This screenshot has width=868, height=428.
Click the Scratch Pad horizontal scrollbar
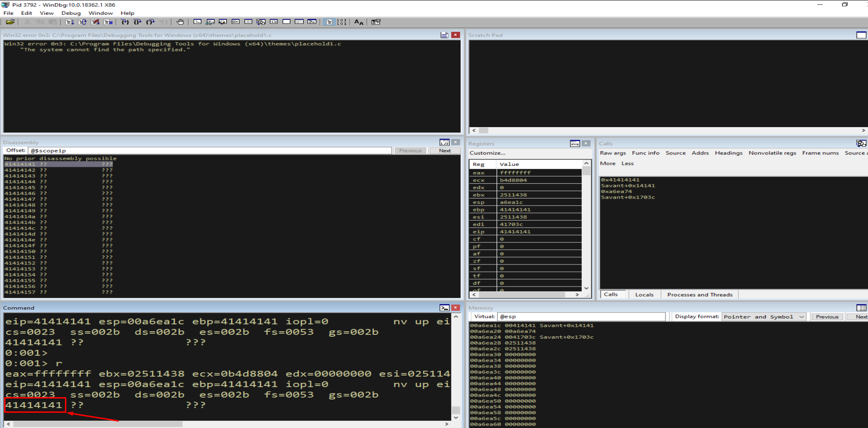click(x=668, y=130)
